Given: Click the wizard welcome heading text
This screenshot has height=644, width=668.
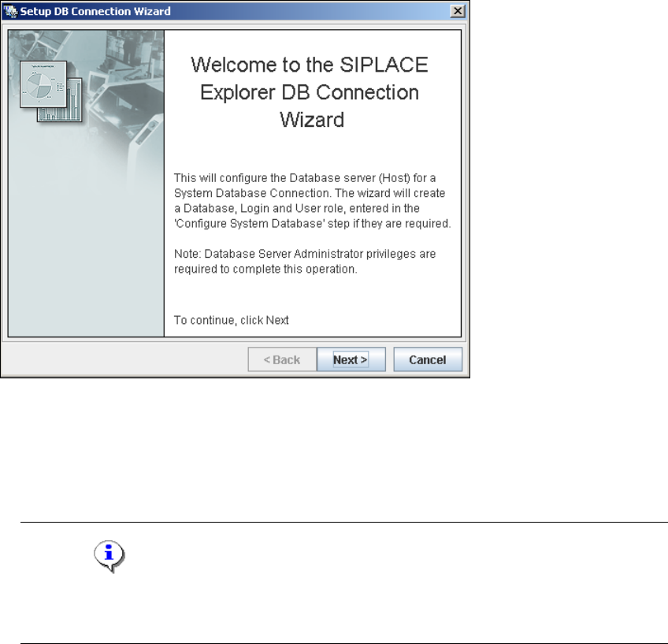Looking at the screenshot, I should point(310,92).
